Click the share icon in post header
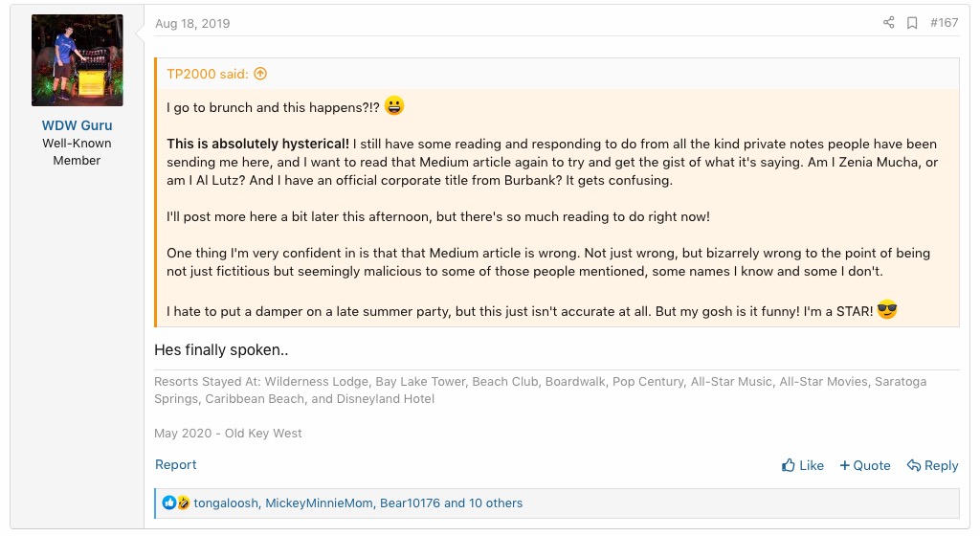The width and height of the screenshot is (980, 536). 889,23
